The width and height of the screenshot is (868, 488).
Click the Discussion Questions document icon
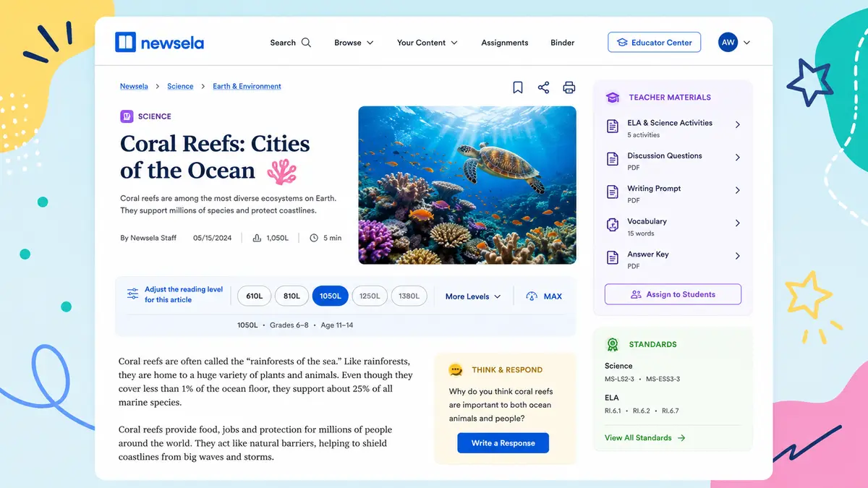pos(613,159)
